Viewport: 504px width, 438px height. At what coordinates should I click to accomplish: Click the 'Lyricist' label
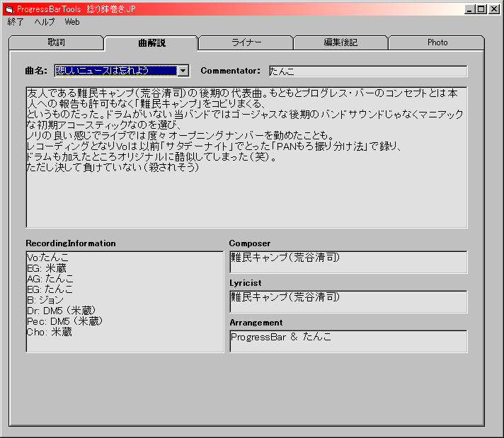(245, 283)
